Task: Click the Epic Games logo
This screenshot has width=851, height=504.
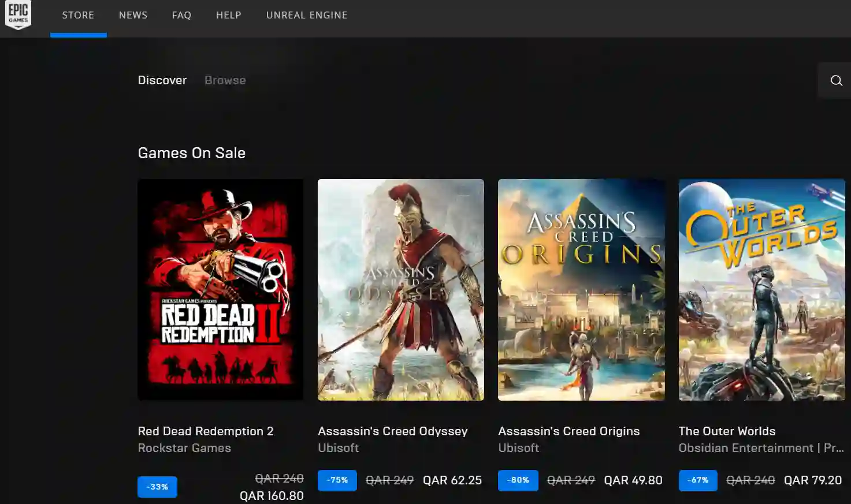Action: tap(18, 15)
